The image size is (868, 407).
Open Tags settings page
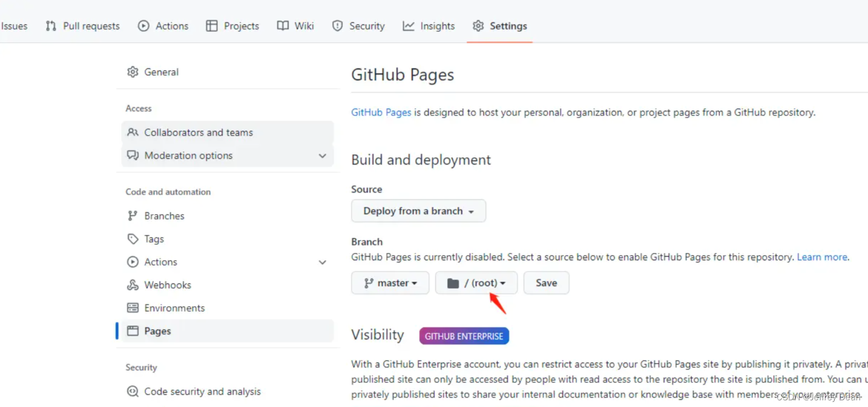[227, 239]
